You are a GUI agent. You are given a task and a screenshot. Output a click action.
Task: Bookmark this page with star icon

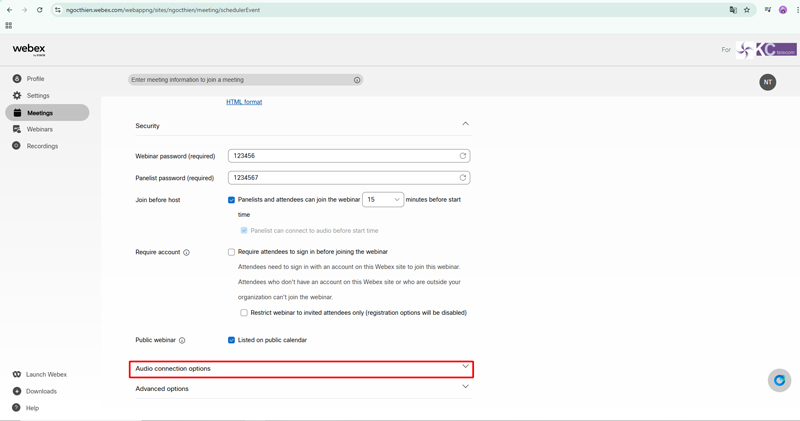[747, 10]
